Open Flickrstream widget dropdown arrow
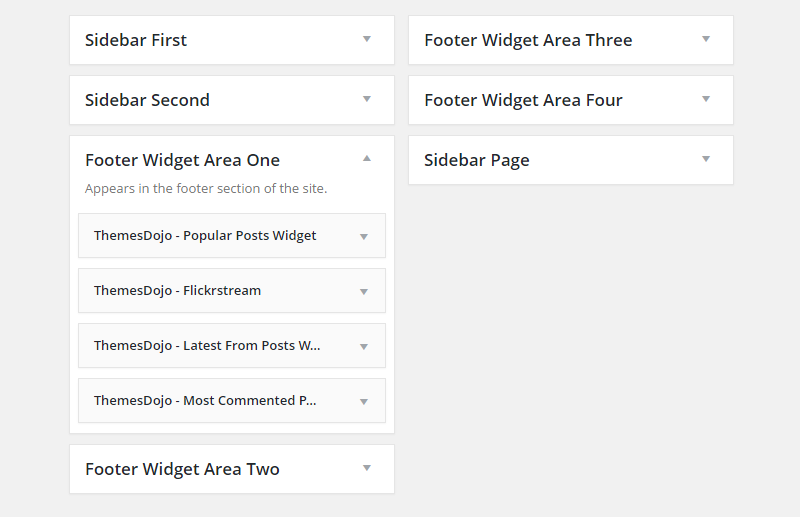The image size is (800, 517). (x=364, y=292)
